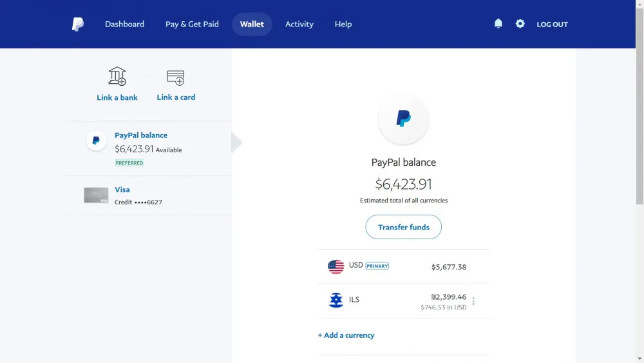The height and width of the screenshot is (363, 644).
Task: Click the PRIMARY badge beside USD
Action: pos(377,266)
